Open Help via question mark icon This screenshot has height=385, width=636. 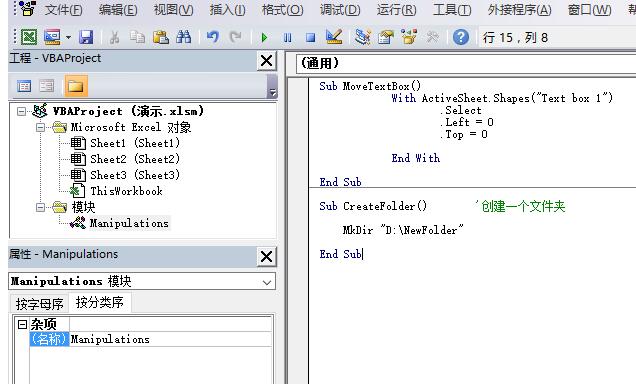coord(461,37)
